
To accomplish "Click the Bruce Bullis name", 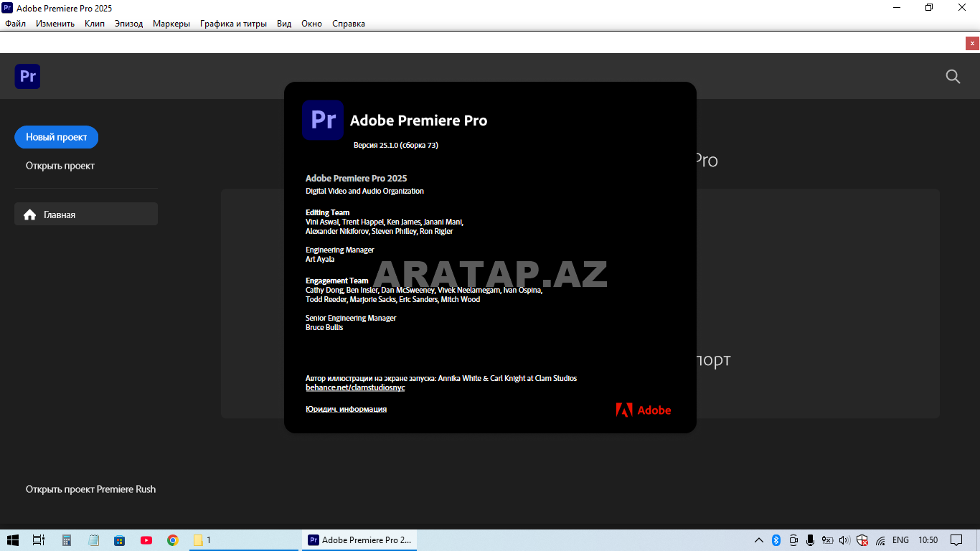I will (324, 327).
